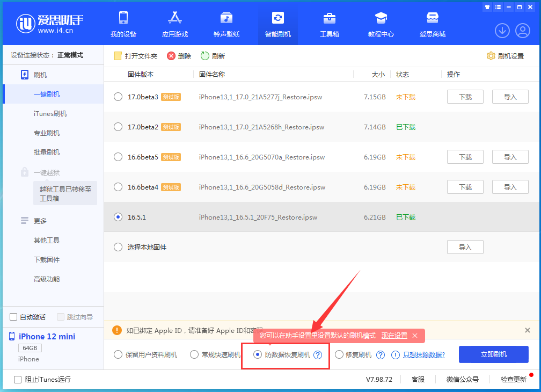Viewport: 541px width, 392px height.
Task: Start flashing with the 立即刷机 button
Action: click(493, 354)
